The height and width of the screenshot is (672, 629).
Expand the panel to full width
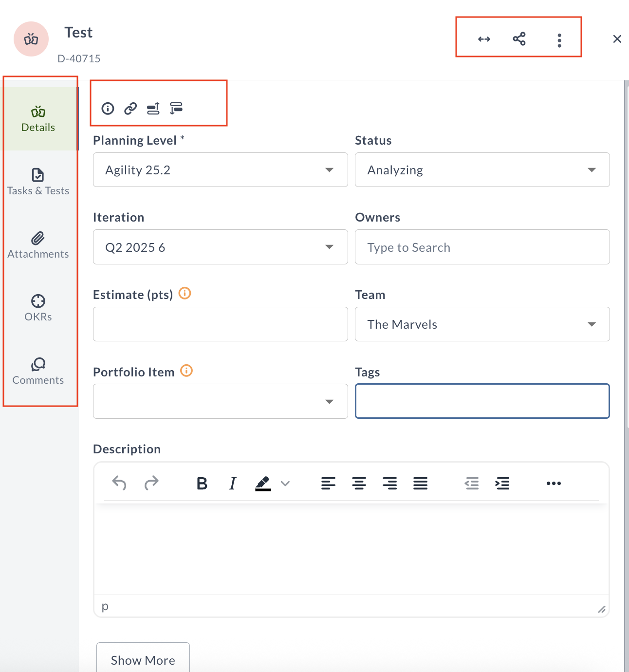483,38
